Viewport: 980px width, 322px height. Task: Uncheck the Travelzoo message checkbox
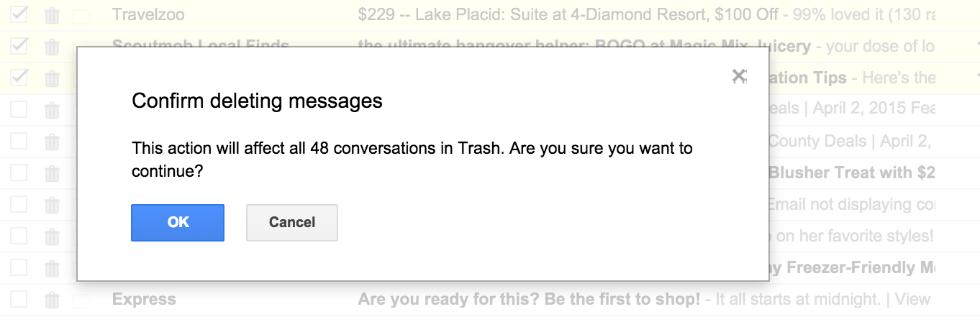pyautogui.click(x=19, y=14)
